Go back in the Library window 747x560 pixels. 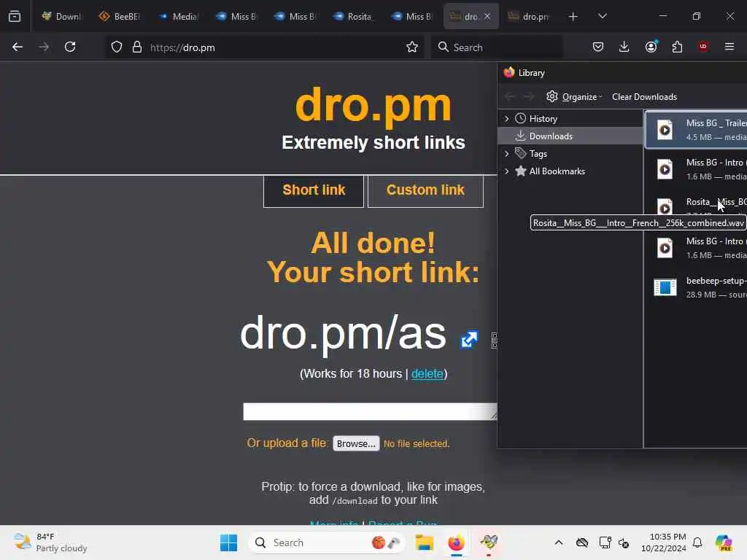point(510,97)
